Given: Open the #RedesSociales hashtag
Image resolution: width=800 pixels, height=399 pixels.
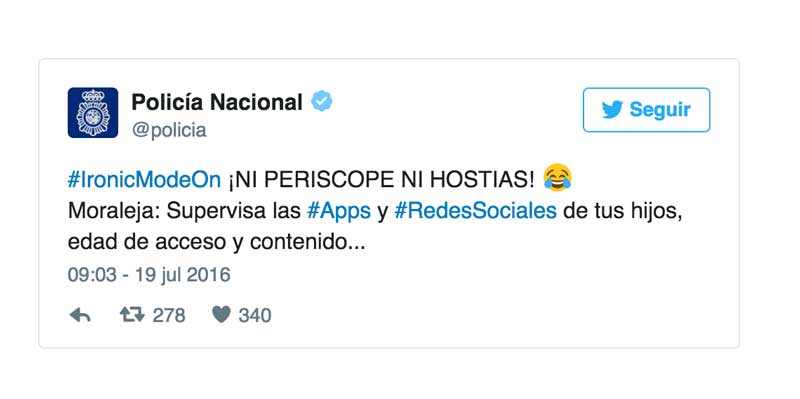Looking at the screenshot, I should pyautogui.click(x=476, y=211).
